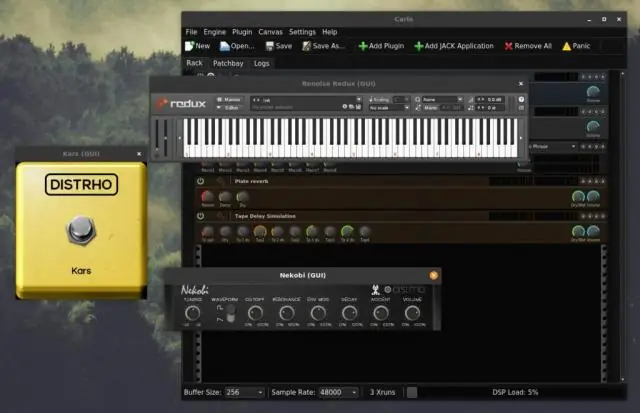Click Add JACK Application in the toolbar

pos(454,46)
